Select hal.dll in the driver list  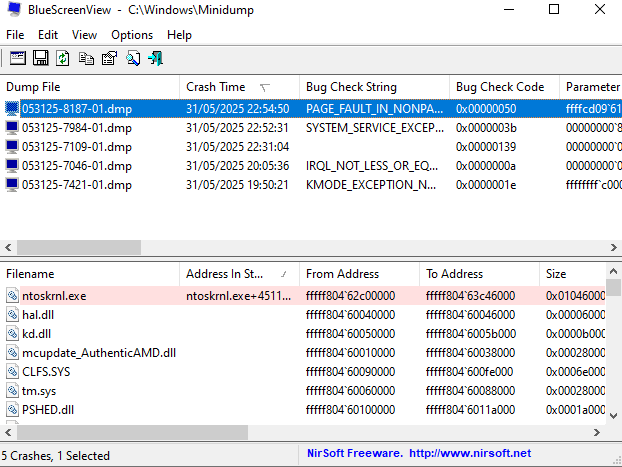click(x=38, y=315)
